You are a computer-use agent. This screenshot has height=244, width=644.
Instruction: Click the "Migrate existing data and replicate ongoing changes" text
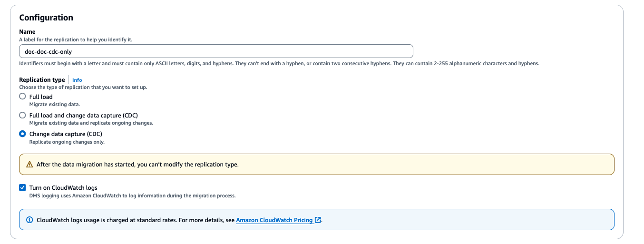point(91,123)
